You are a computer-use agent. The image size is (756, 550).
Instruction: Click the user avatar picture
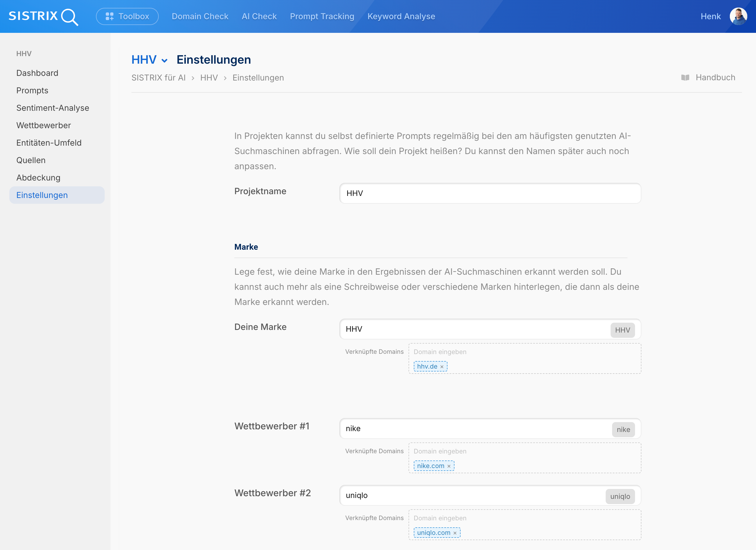tap(738, 16)
